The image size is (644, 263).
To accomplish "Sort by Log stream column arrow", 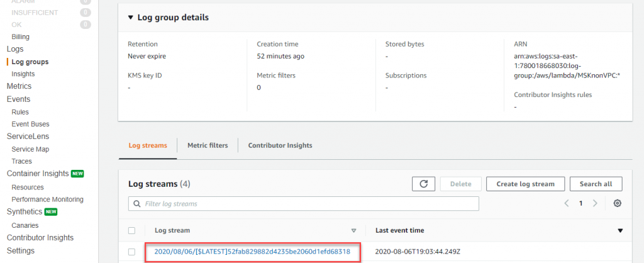I will pyautogui.click(x=353, y=230).
